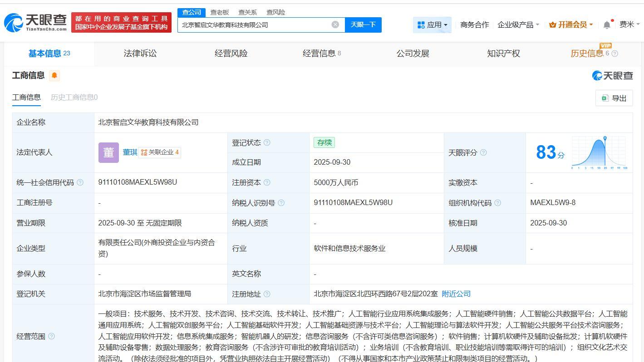Image resolution: width=644 pixels, height=362 pixels.
Task: Open the notification bell in header
Action: [607, 25]
